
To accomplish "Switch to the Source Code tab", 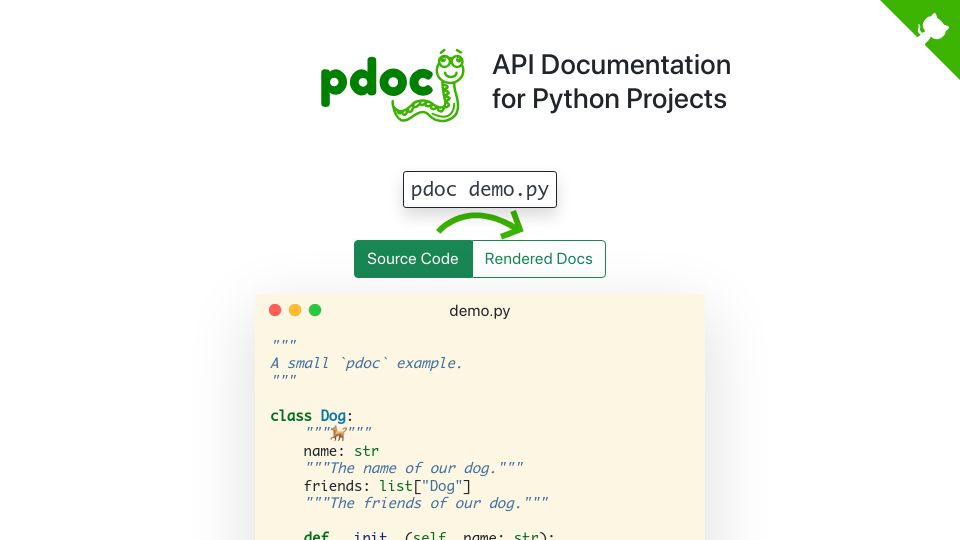I will click(413, 259).
